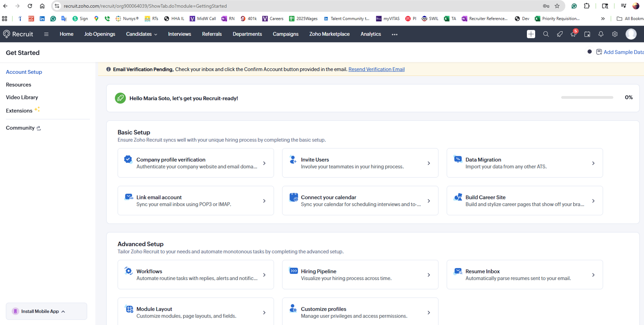This screenshot has height=325, width=644.
Task: Toggle the hamburger navigation menu
Action: point(46,34)
